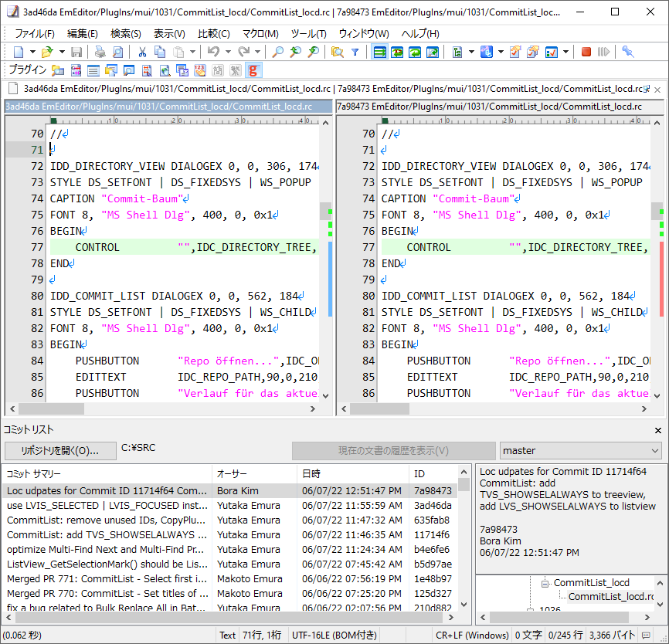Image resolution: width=669 pixels, height=644 pixels.
Task: Click the Save file toolbar icon
Action: pyautogui.click(x=76, y=52)
